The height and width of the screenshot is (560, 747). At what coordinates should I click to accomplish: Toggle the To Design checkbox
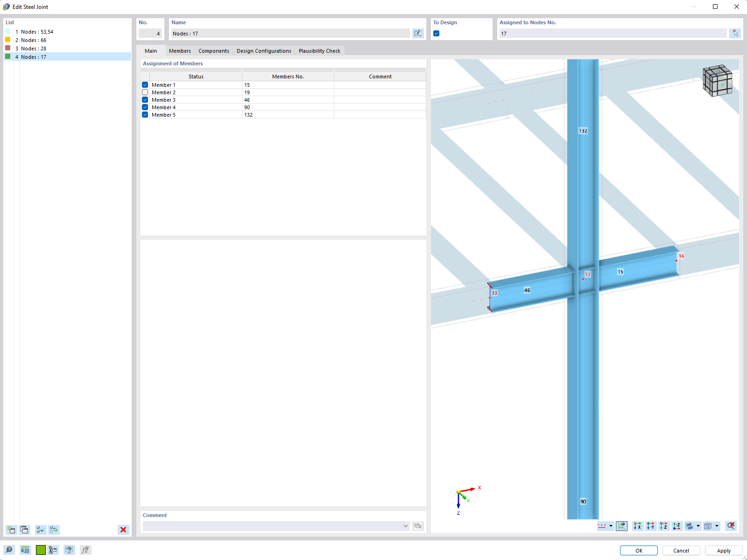coord(436,33)
